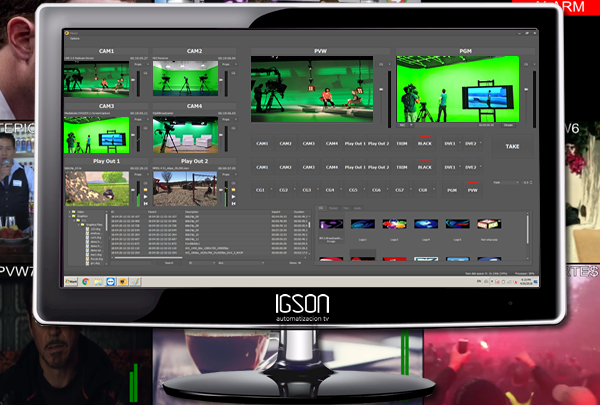Skip to next clip in Play Out 2
The width and height of the screenshot is (600, 405).
tap(233, 204)
